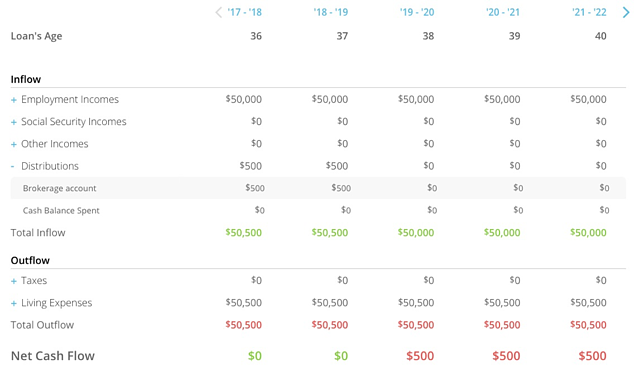Click the Cash Balance Spent sub-row
The width and height of the screenshot is (639, 373).
[318, 210]
